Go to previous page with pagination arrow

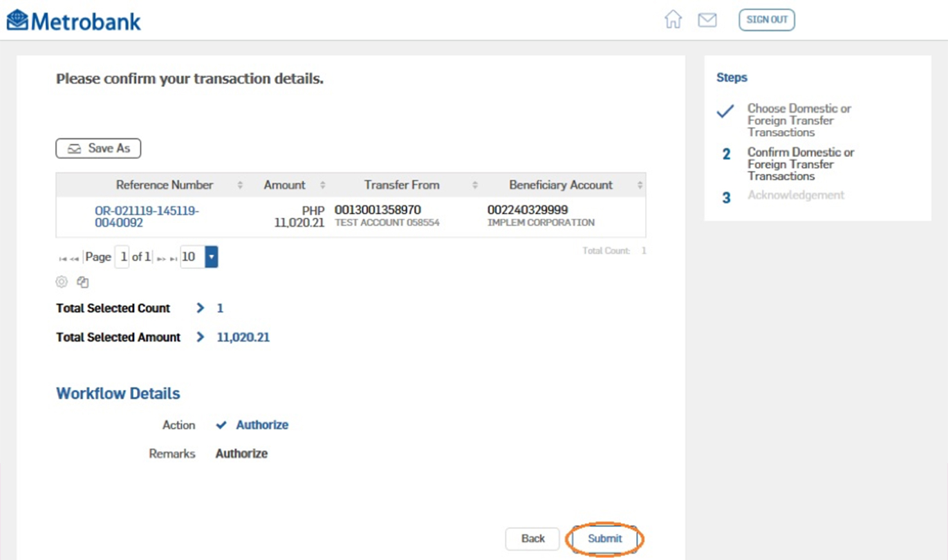(74, 257)
